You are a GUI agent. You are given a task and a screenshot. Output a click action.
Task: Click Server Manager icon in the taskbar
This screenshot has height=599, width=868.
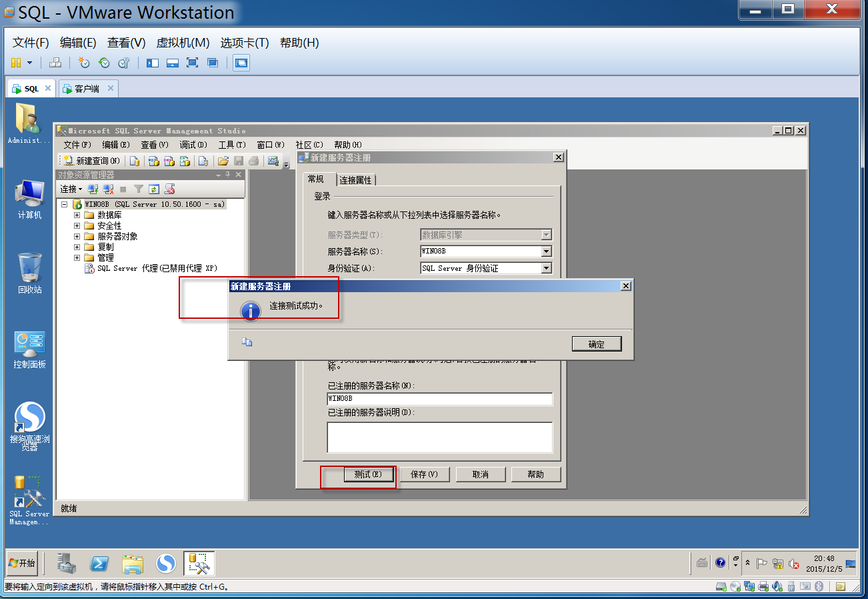[67, 564]
